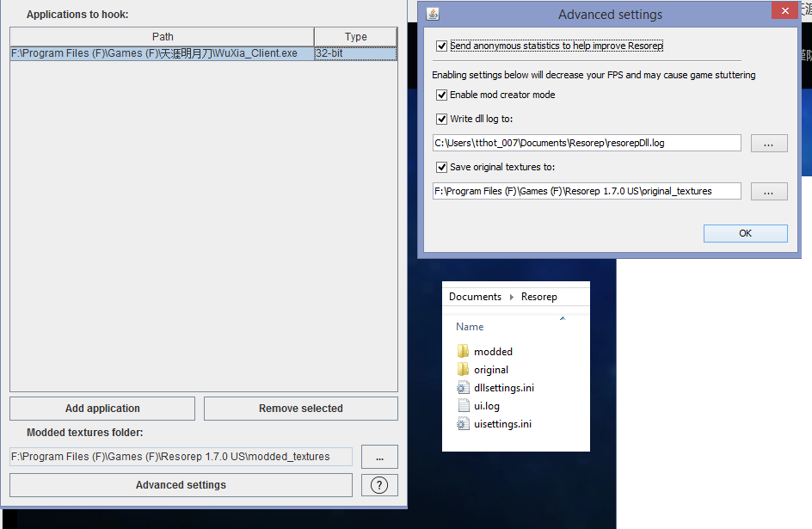Open the original folder in the Resorep directory

click(492, 369)
